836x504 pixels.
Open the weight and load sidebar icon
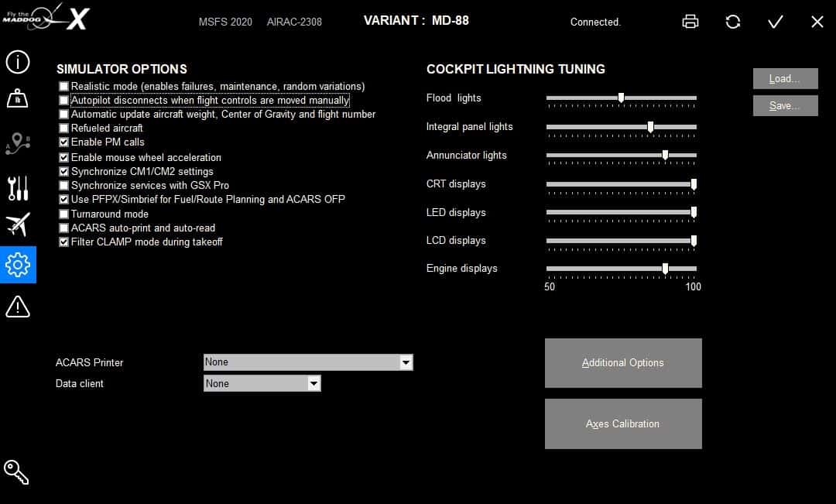point(18,99)
